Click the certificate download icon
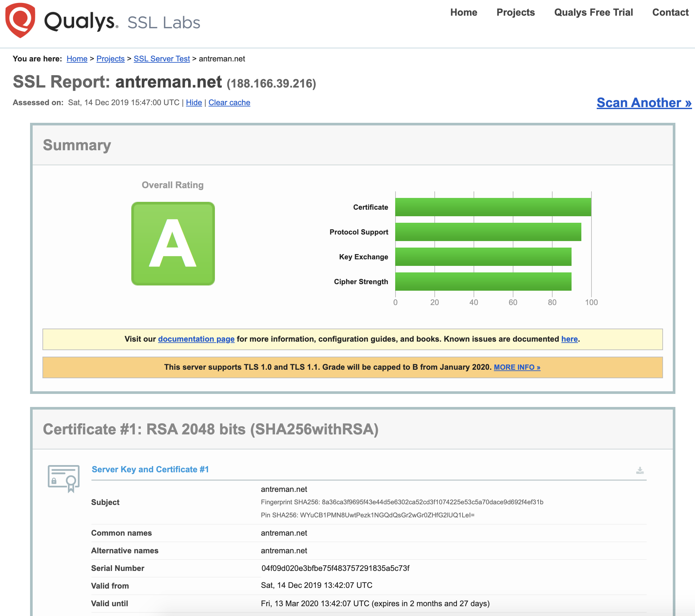Viewport: 695px width, 616px height. click(x=639, y=471)
